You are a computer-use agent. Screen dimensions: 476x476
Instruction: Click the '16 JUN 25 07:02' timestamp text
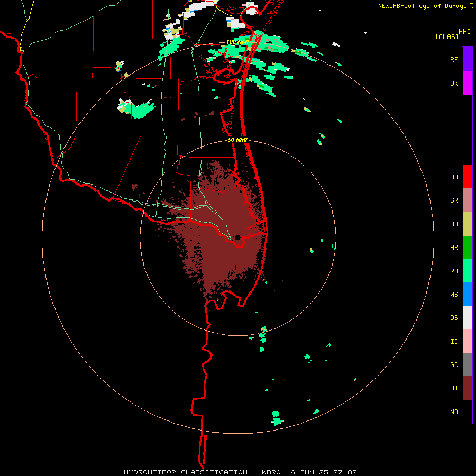click(x=321, y=472)
